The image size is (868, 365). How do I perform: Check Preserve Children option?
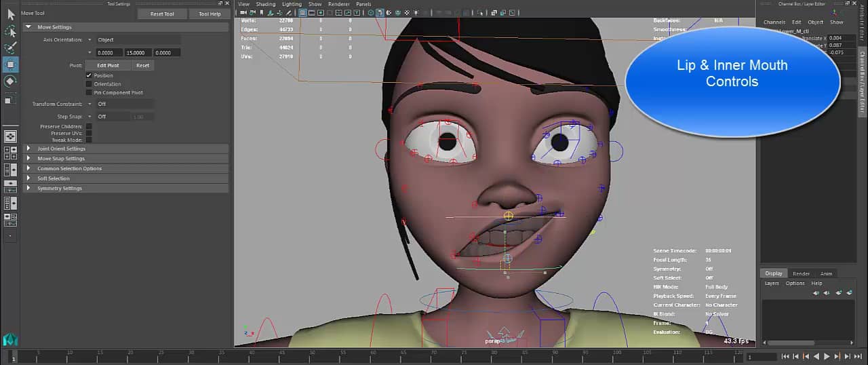89,126
